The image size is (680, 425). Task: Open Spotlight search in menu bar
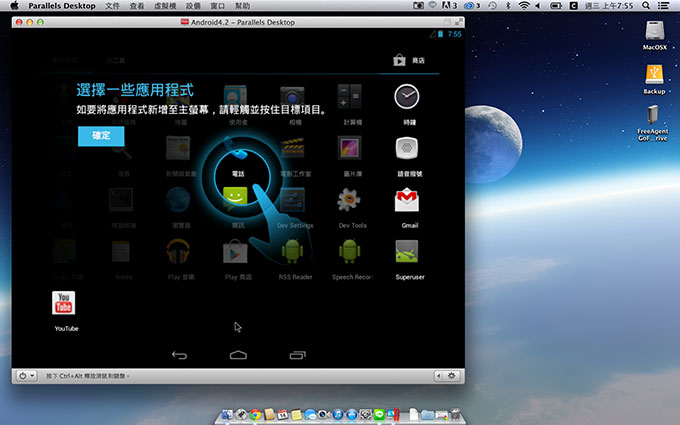(646, 6)
